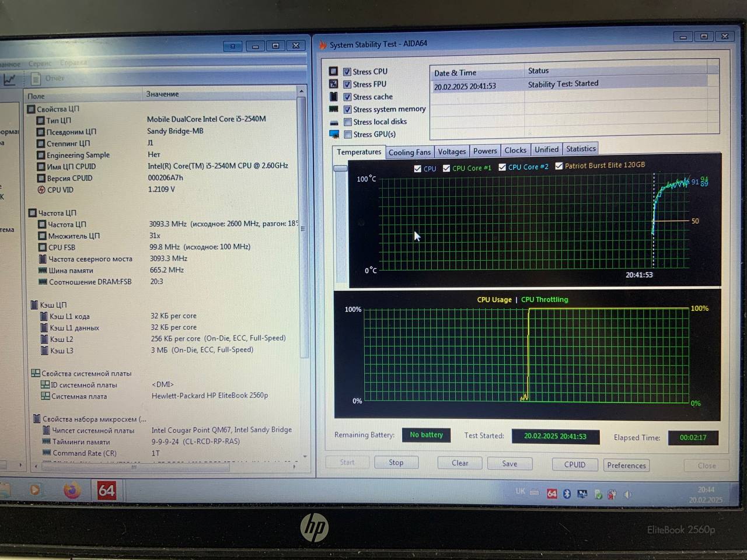
Task: Select the Unified tab
Action: 546,150
